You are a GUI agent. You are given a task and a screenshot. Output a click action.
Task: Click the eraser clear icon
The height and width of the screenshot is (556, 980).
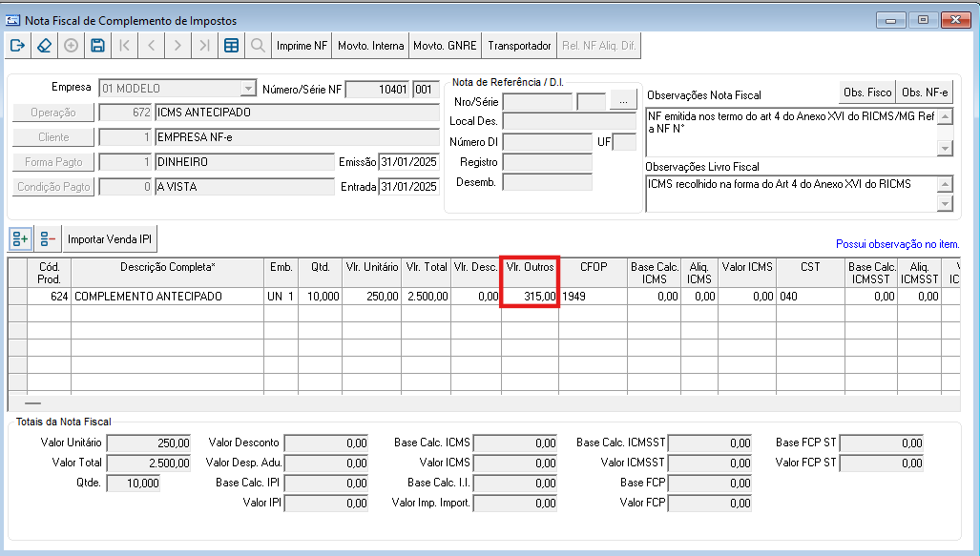tap(45, 46)
